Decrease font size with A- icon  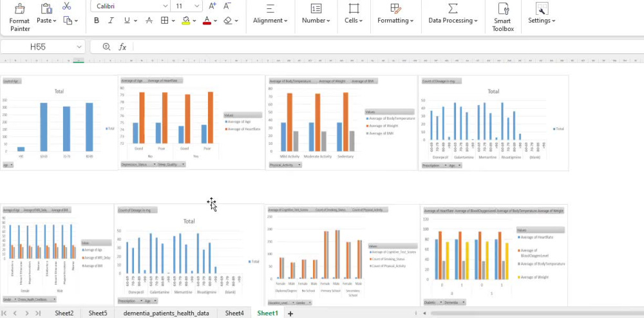point(227,6)
